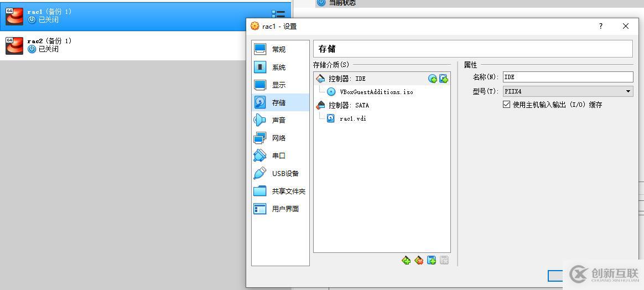
Task: Click the SATA controller icon
Action: click(x=320, y=105)
